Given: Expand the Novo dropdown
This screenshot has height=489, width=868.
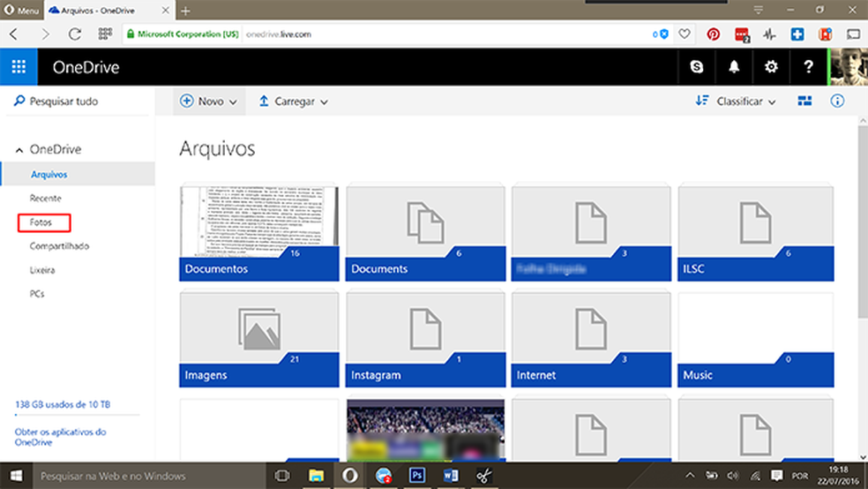Looking at the screenshot, I should (x=209, y=102).
